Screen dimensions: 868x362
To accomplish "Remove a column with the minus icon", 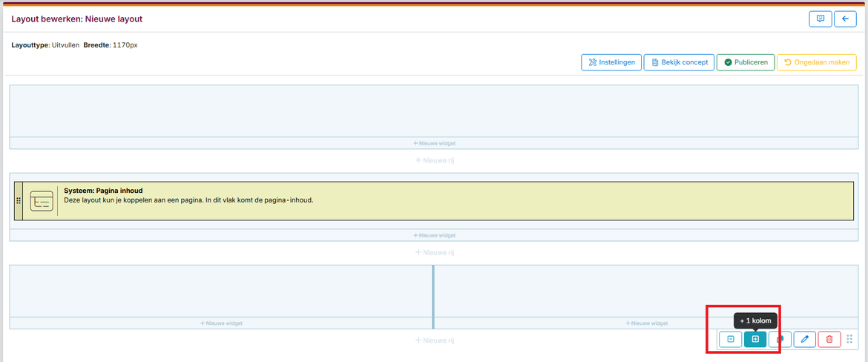I will pyautogui.click(x=730, y=339).
